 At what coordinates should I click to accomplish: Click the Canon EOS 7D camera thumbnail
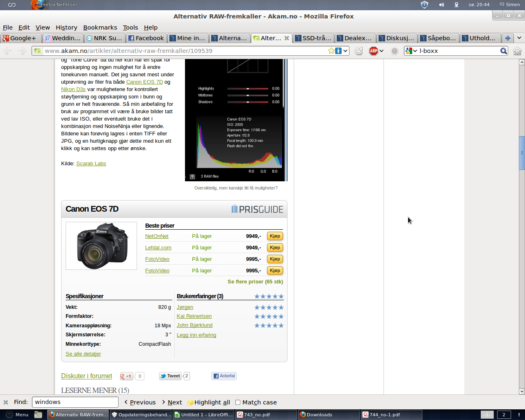101,246
